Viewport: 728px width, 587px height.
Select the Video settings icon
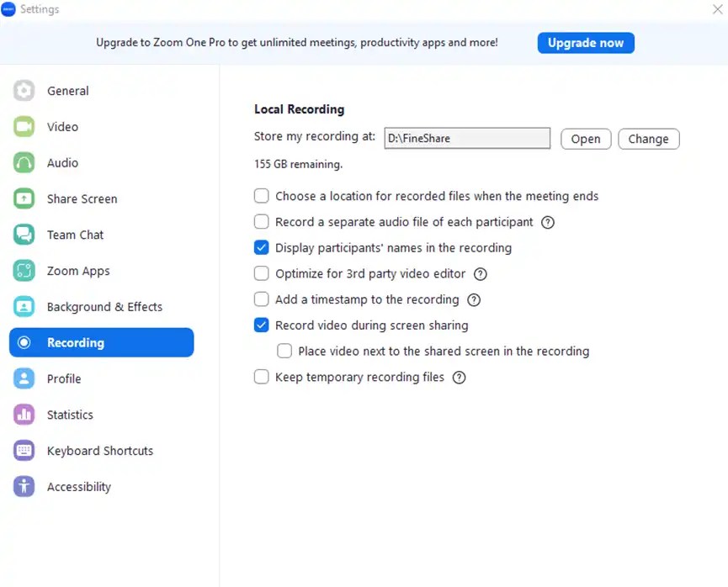(x=24, y=126)
